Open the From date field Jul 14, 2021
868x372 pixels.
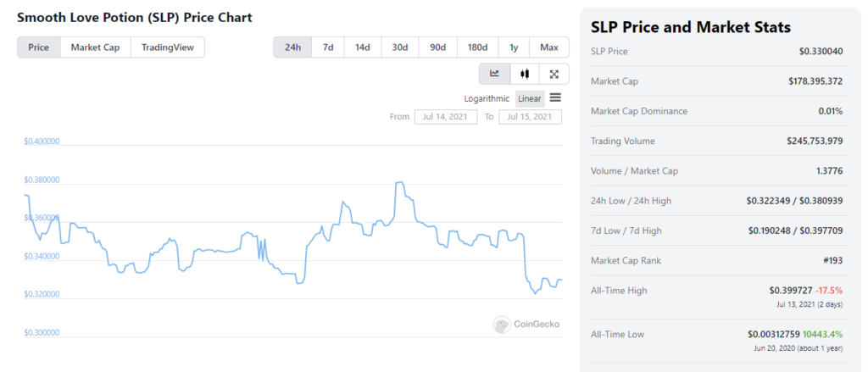446,117
